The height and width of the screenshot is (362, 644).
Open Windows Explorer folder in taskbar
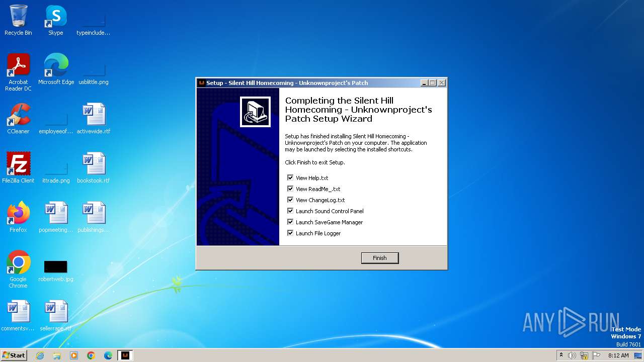[57, 355]
